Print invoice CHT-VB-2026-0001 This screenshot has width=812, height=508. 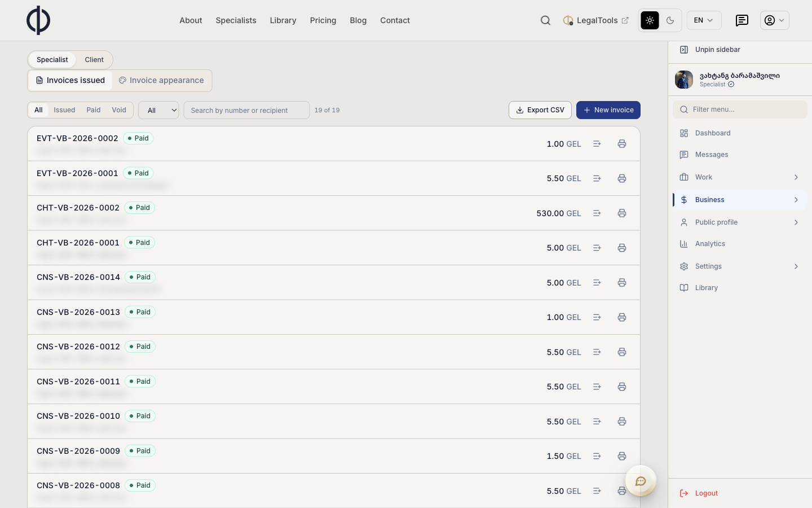click(622, 248)
